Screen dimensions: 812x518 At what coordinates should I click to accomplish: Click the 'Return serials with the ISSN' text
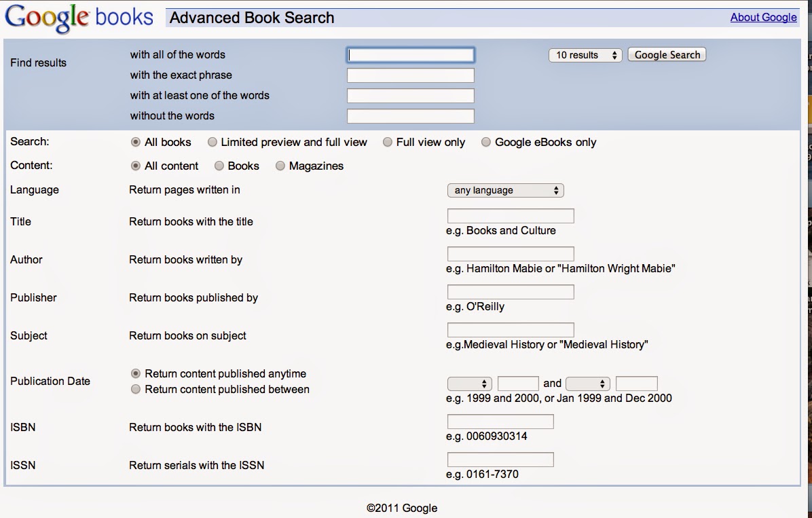[196, 465]
